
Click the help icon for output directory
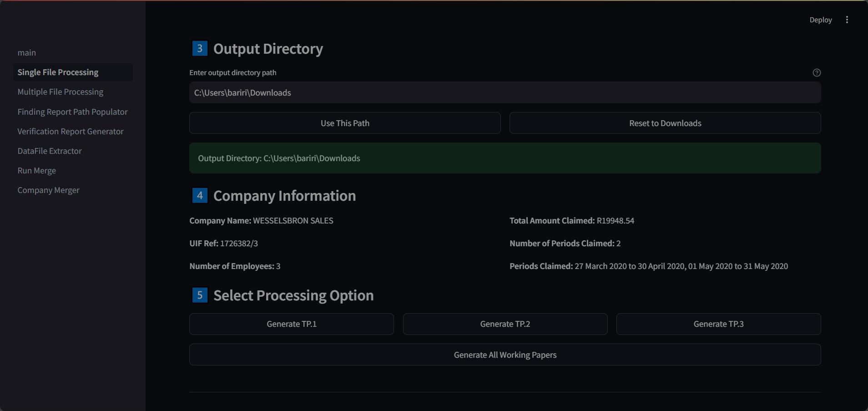point(817,73)
